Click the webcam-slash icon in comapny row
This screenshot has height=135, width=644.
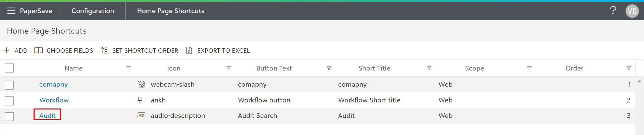pyautogui.click(x=142, y=84)
